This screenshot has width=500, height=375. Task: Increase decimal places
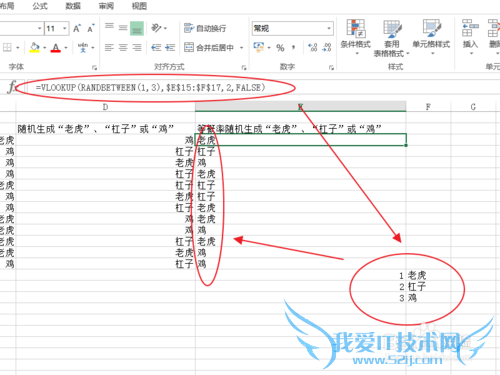tap(312, 48)
